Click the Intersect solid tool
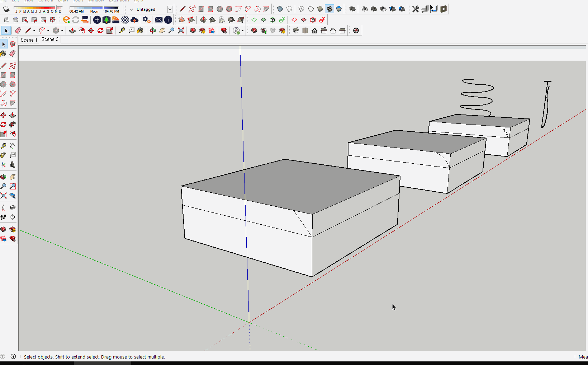The height and width of the screenshot is (365, 588). coord(365,9)
